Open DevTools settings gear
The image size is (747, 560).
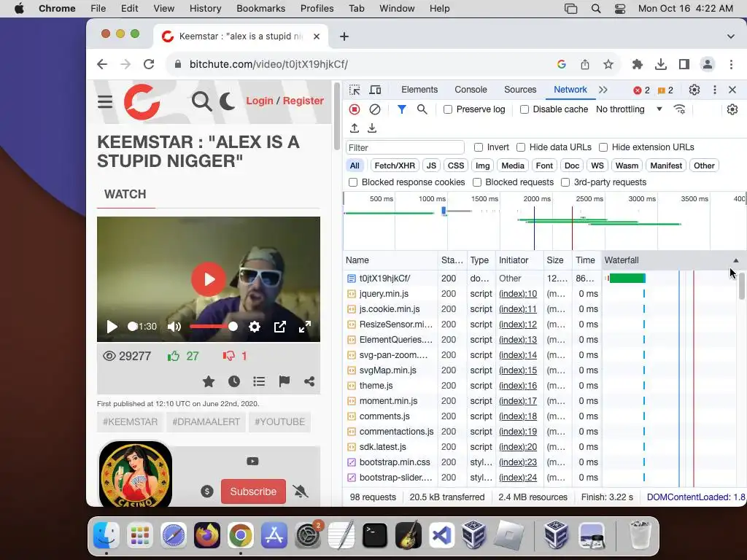(694, 90)
